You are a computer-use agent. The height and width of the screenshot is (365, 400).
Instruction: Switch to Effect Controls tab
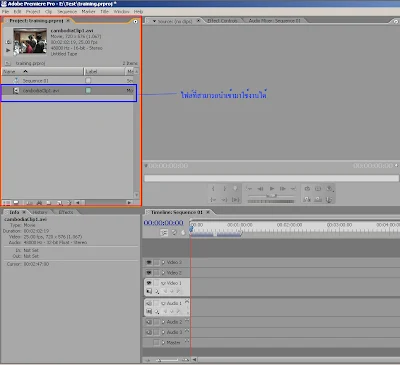[x=222, y=21]
